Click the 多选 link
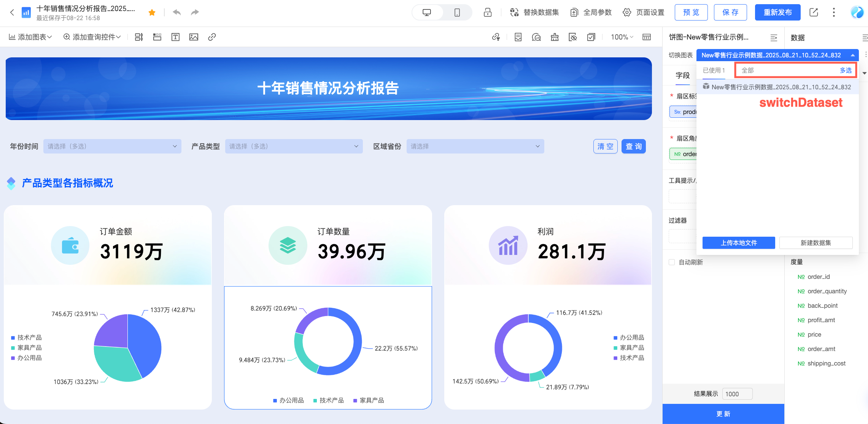868x424 pixels. click(846, 70)
